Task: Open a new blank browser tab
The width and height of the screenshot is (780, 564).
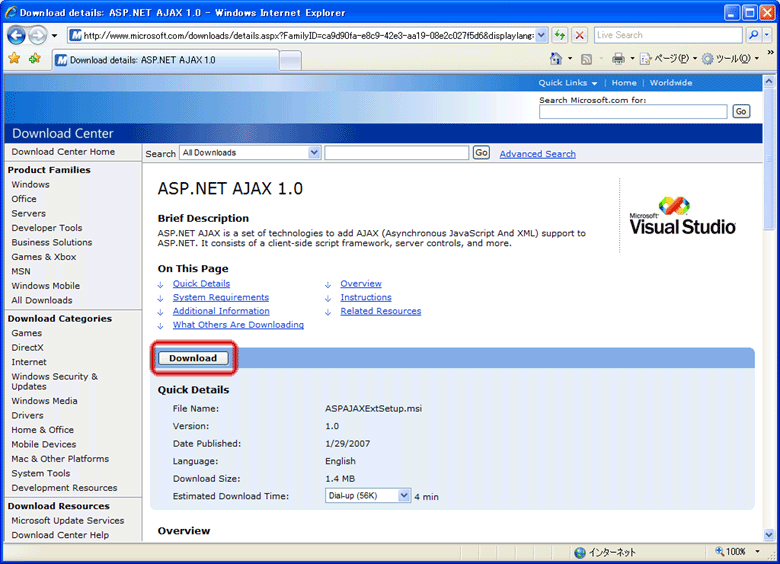Action: [291, 61]
